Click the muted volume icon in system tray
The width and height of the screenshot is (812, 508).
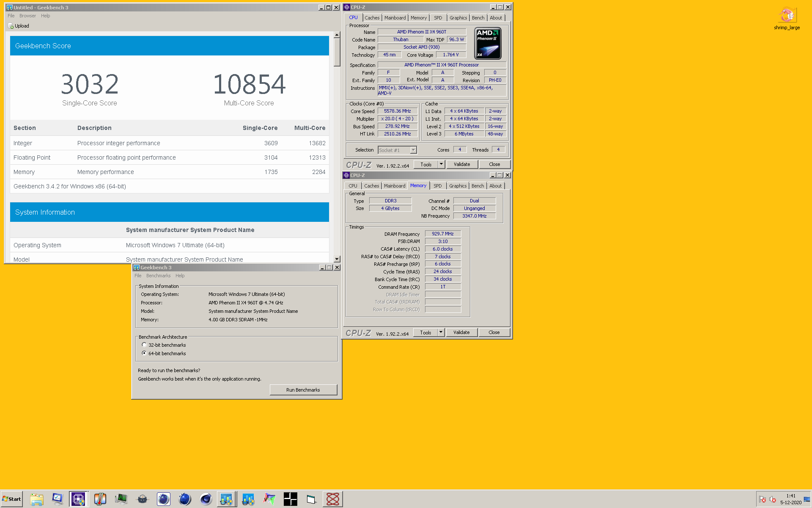[773, 499]
